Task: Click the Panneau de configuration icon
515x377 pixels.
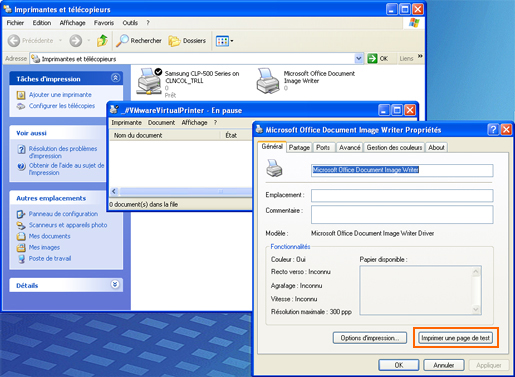Action: pos(21,214)
